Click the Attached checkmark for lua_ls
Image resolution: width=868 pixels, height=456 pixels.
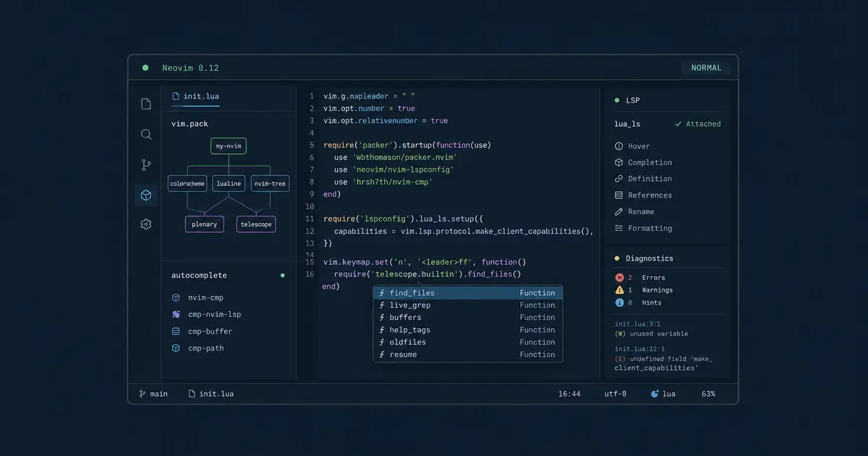[678, 124]
